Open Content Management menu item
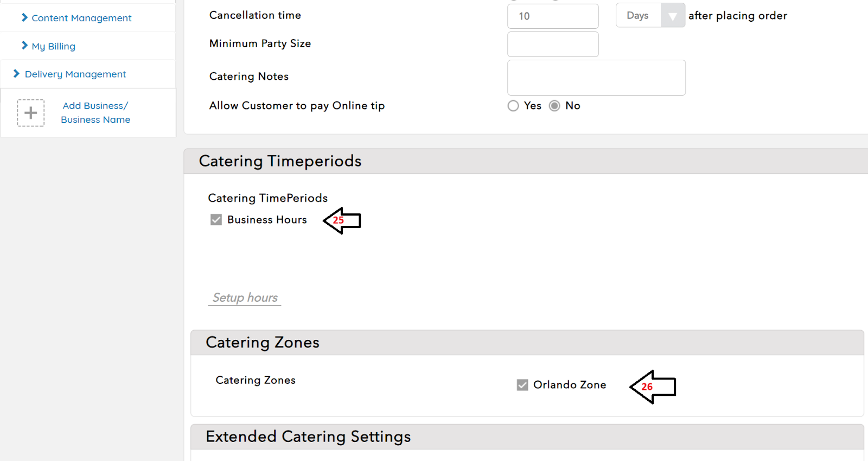Screen dimensions: 868x461 [81, 18]
